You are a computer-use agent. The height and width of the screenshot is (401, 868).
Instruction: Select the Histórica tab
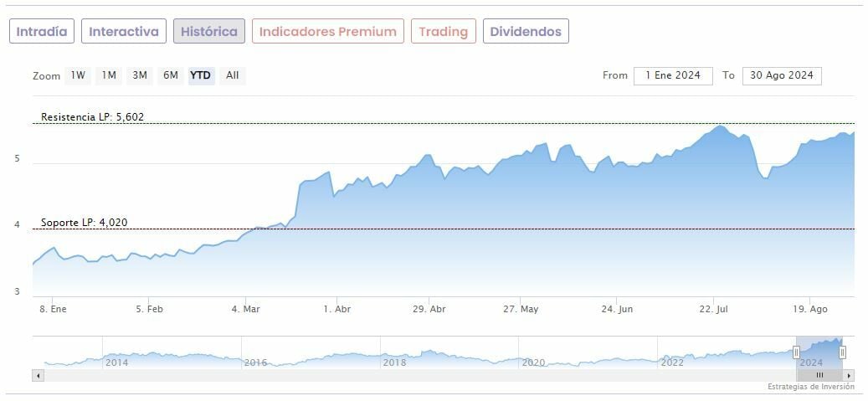[x=209, y=32]
